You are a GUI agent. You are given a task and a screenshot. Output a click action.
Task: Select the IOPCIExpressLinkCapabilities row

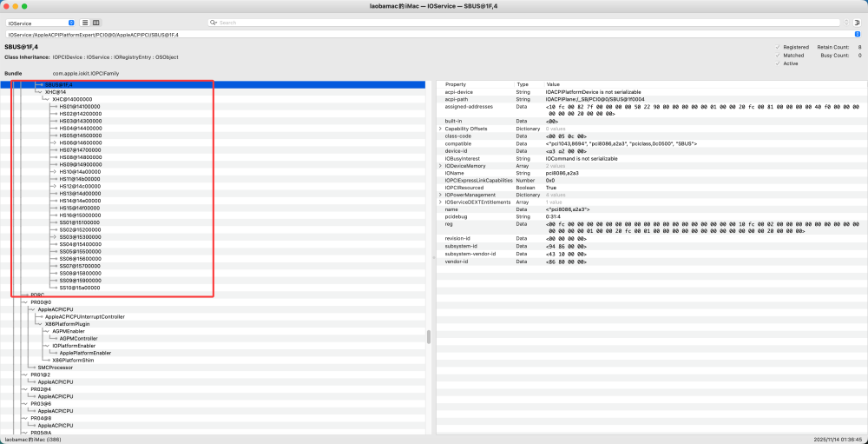651,180
